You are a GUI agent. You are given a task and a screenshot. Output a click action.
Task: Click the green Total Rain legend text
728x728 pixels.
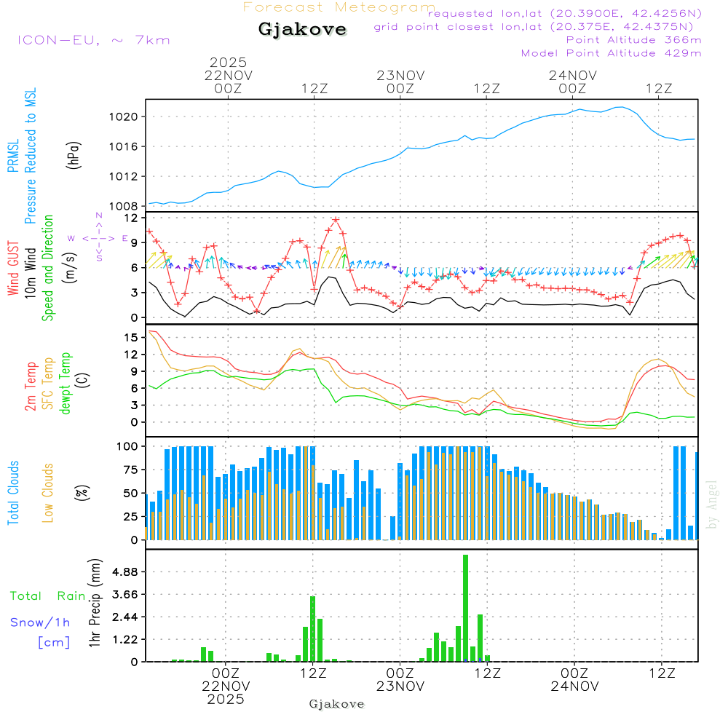click(x=47, y=596)
